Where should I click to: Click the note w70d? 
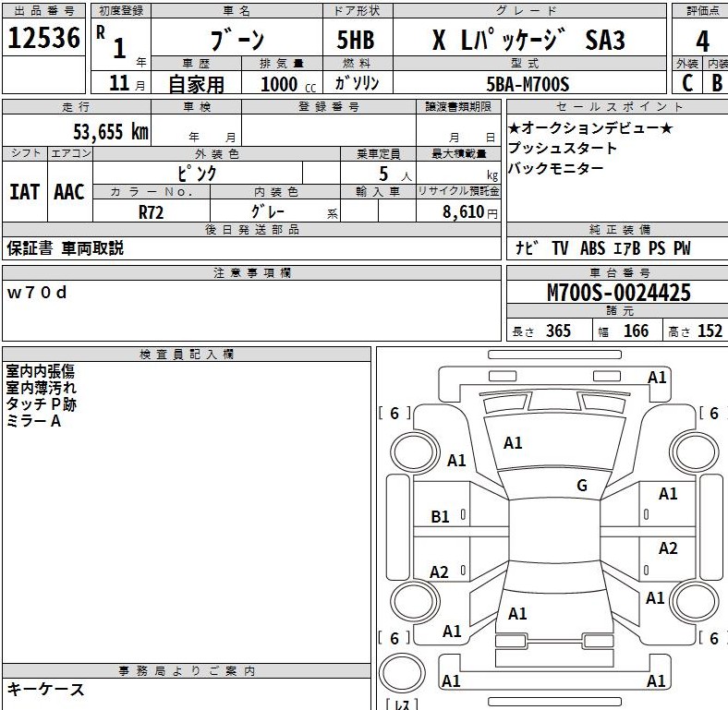37,293
